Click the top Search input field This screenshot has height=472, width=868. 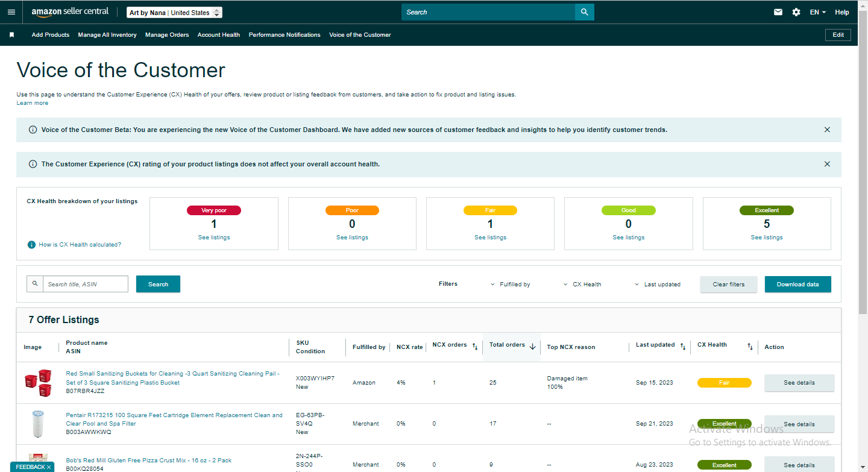coord(488,12)
